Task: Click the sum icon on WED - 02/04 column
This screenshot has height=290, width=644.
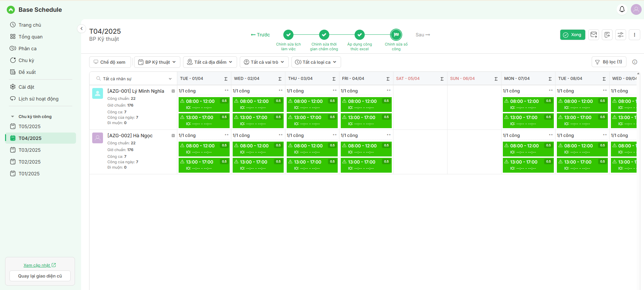Action: 280,79
